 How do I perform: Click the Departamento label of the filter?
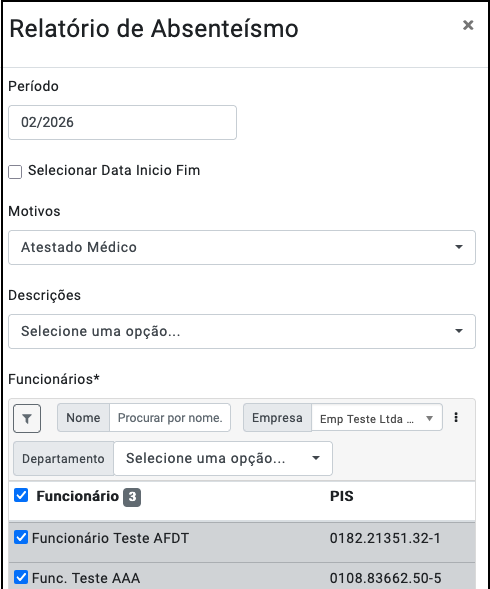64,459
